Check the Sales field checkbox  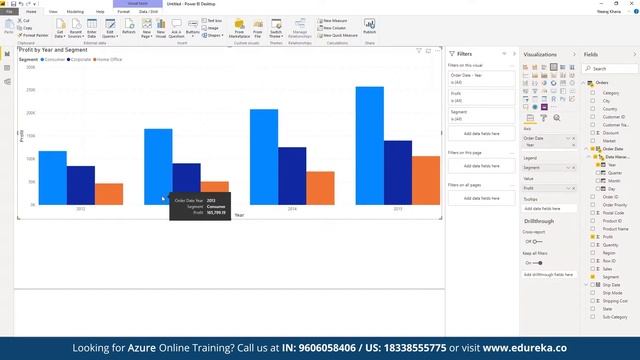point(593,269)
